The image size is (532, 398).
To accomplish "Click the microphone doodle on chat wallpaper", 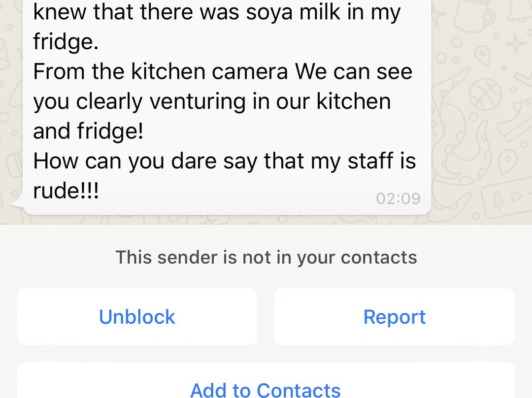I will [498, 197].
